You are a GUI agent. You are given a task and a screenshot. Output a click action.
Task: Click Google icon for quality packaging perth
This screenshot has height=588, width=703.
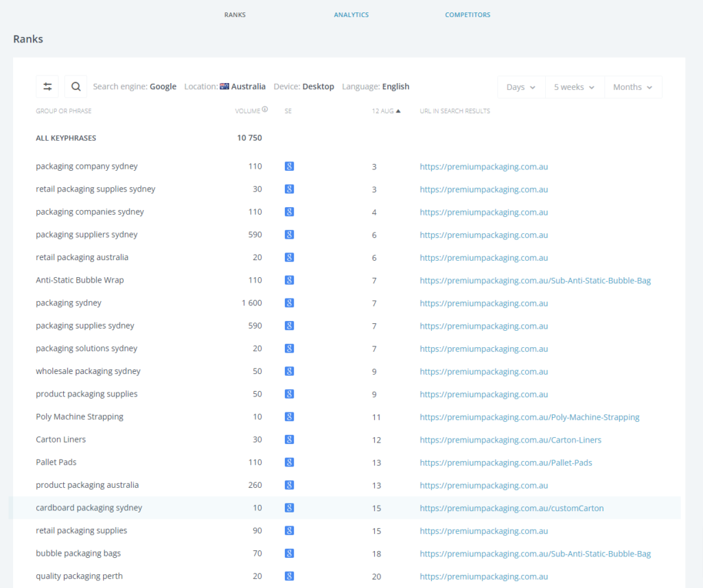pyautogui.click(x=289, y=576)
